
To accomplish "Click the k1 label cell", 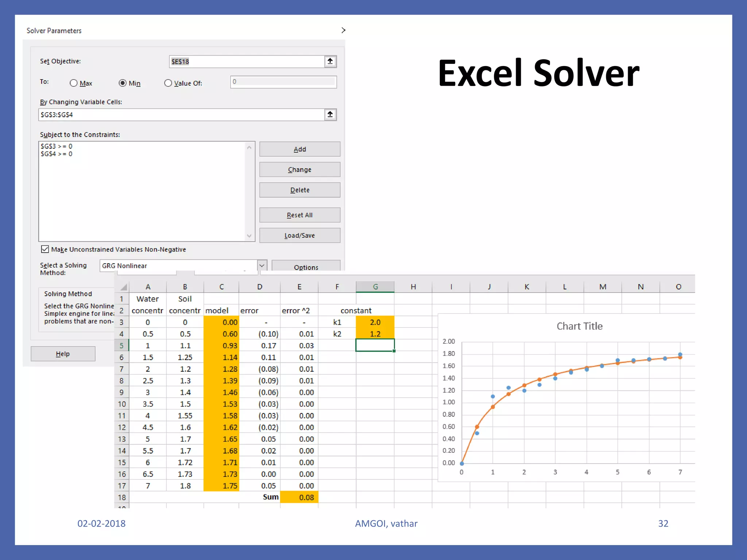I will (x=337, y=322).
